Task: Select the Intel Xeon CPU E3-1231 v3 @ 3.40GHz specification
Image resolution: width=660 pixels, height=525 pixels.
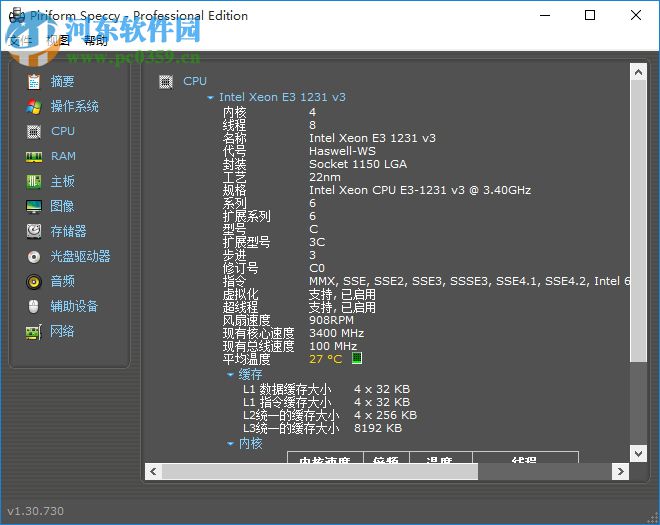Action: (420, 190)
